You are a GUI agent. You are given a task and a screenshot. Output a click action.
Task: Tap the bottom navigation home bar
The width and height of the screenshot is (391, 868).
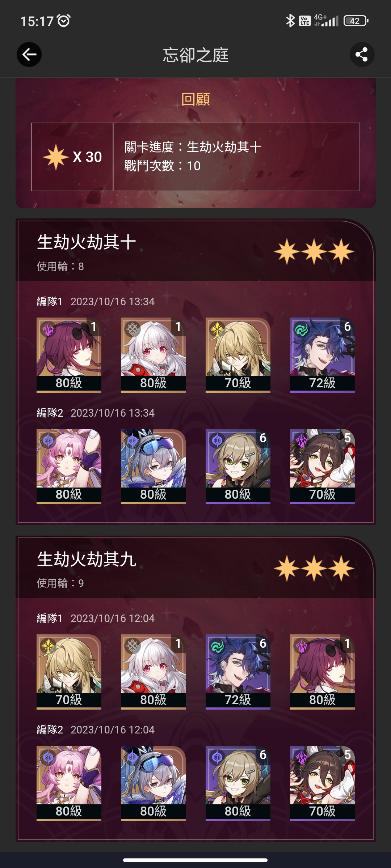tap(195, 860)
